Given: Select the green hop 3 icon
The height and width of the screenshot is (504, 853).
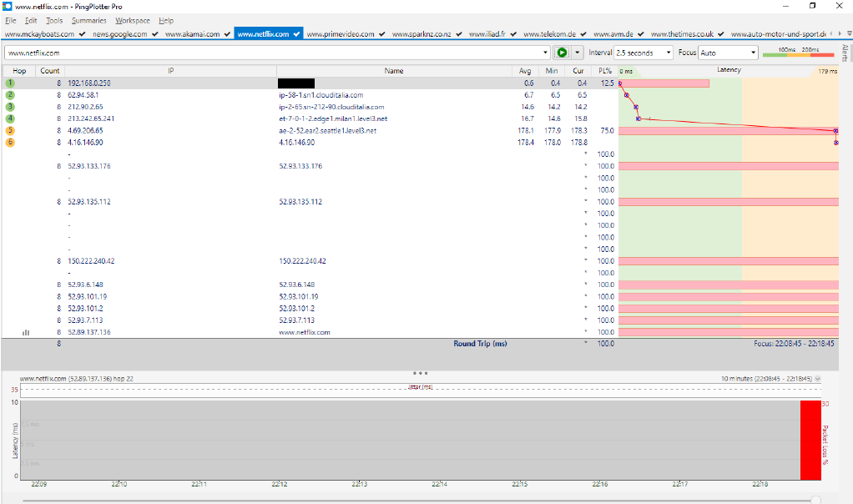Looking at the screenshot, I should pos(10,107).
